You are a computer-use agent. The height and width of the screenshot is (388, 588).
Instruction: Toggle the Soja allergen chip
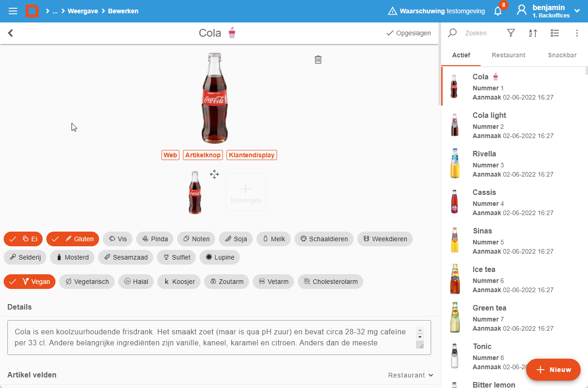(x=236, y=239)
